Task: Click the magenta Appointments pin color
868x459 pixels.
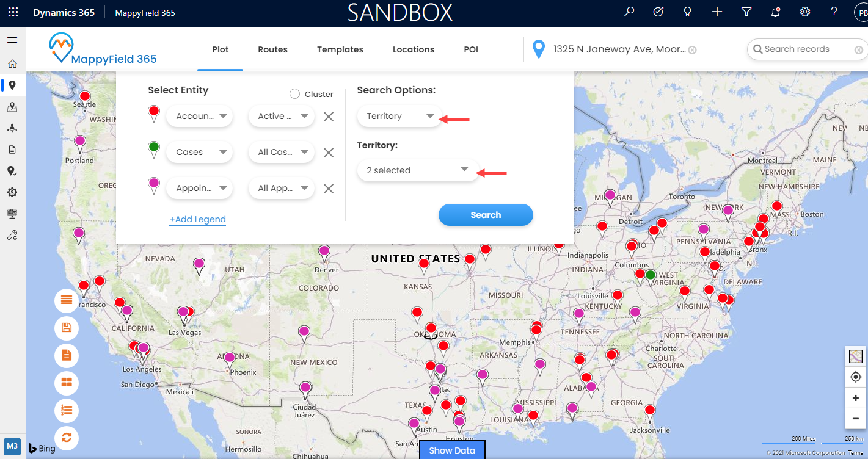Action: 154,186
